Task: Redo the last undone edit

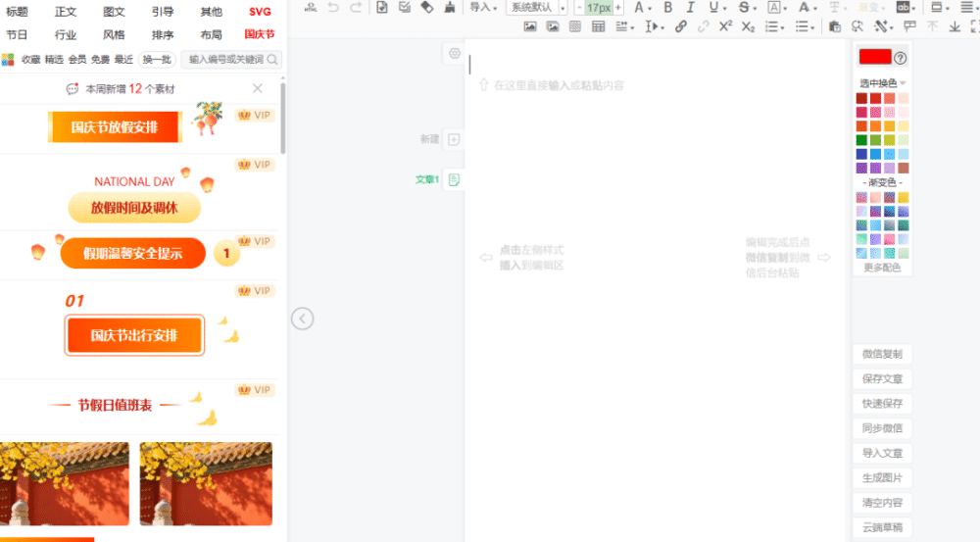Action: coord(356,8)
